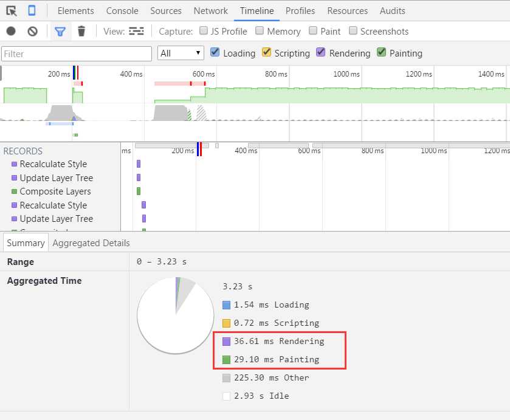Click the blue-red marker in records ruler
The width and height of the screenshot is (510, 420).
[199, 150]
